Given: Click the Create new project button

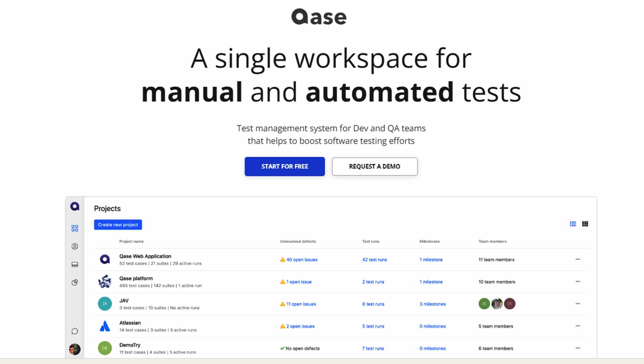Looking at the screenshot, I should click(118, 224).
